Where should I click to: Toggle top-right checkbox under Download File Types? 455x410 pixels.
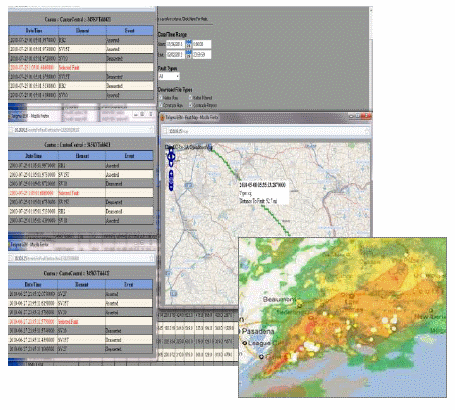pyautogui.click(x=191, y=98)
